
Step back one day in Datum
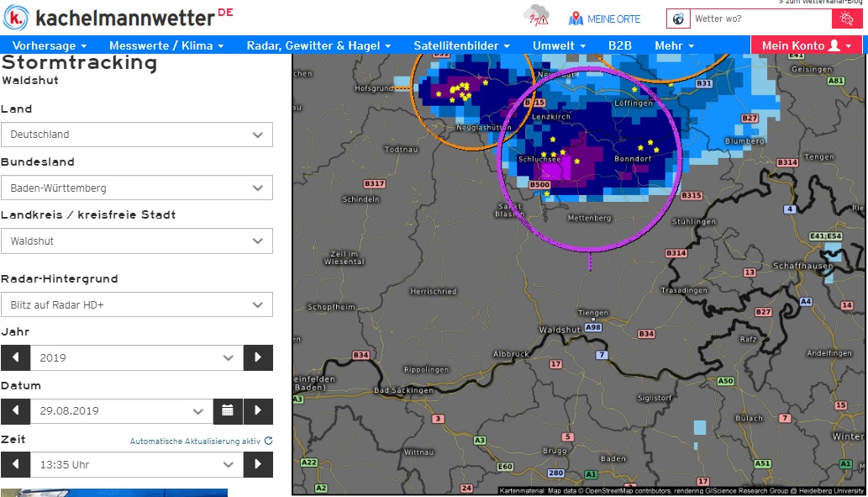[x=15, y=411]
